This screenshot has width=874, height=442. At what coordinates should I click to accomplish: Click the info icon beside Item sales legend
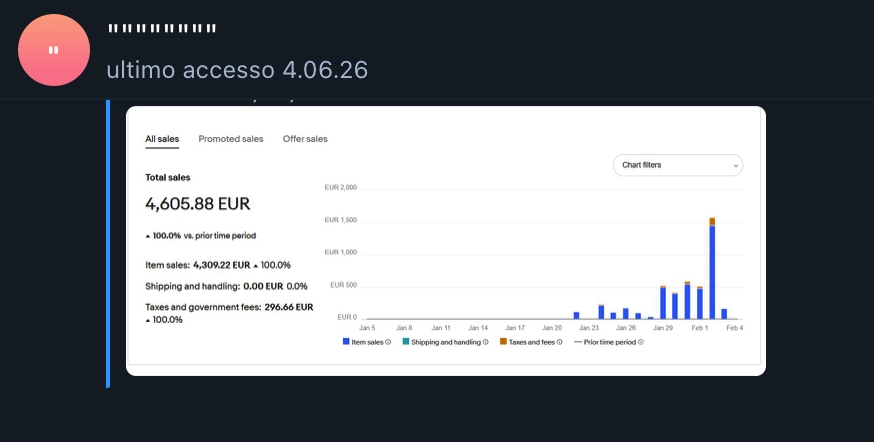pos(388,342)
